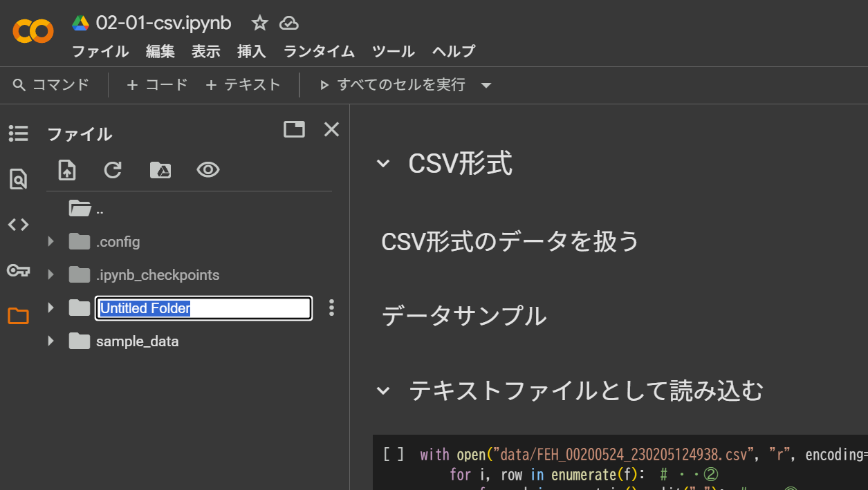
Task: Expand the .config folder
Action: click(x=50, y=242)
